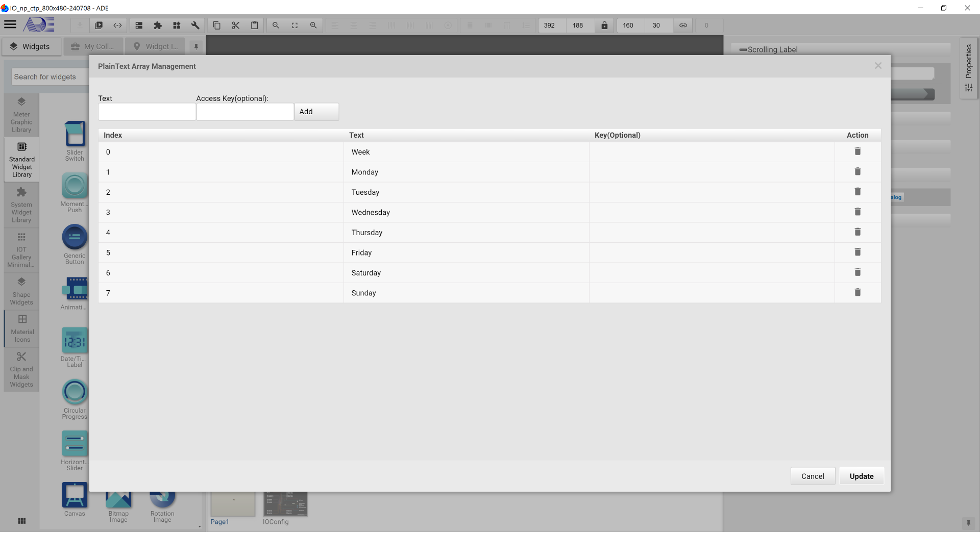Collapse the Scrolling Label section header
The image size is (980, 533).
point(743,49)
